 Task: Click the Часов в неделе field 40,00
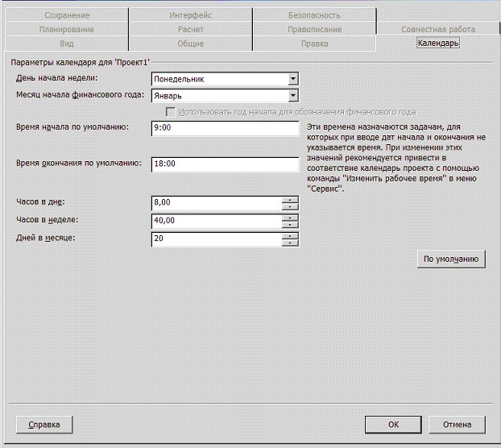click(217, 221)
